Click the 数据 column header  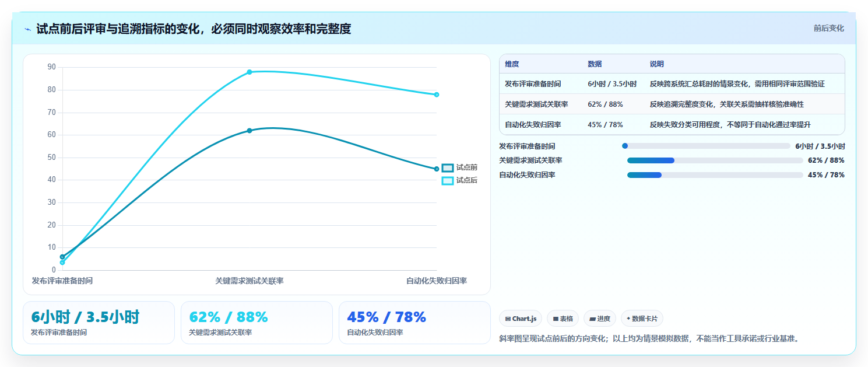[595, 64]
